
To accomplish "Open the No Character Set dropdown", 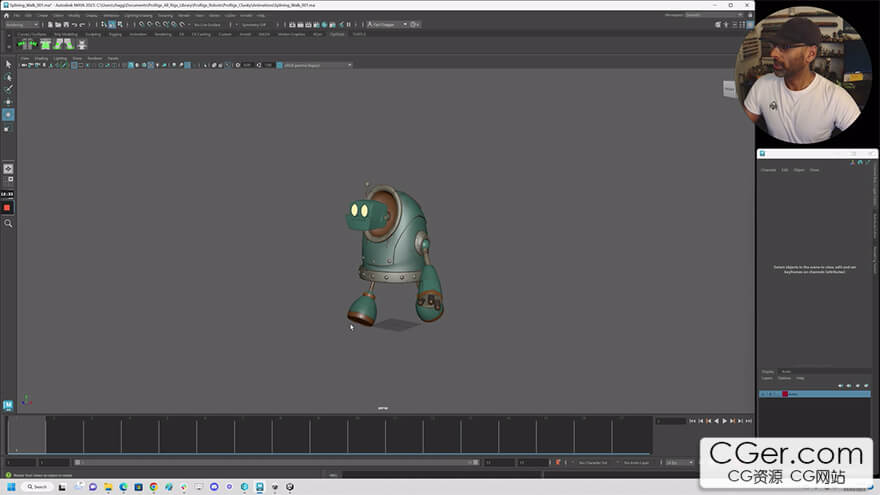I will 594,462.
